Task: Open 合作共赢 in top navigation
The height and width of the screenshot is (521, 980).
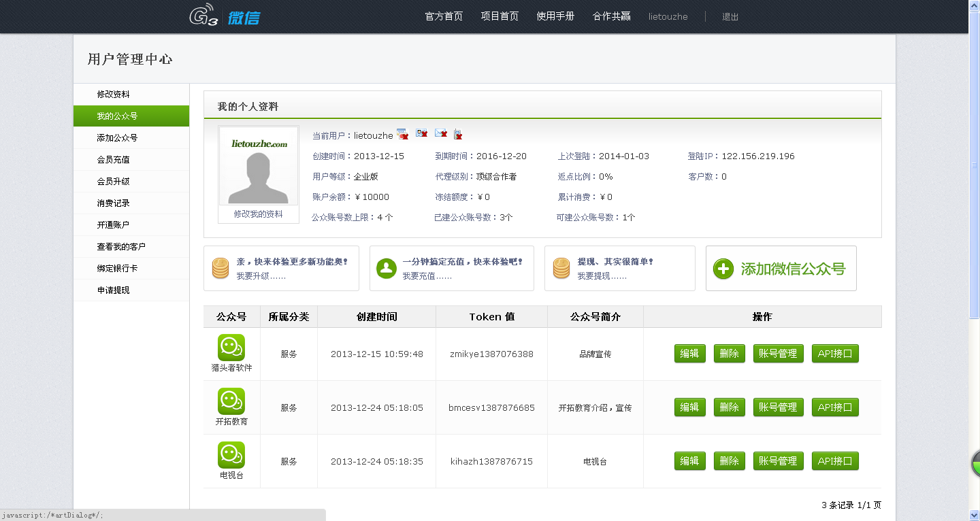Action: (611, 16)
